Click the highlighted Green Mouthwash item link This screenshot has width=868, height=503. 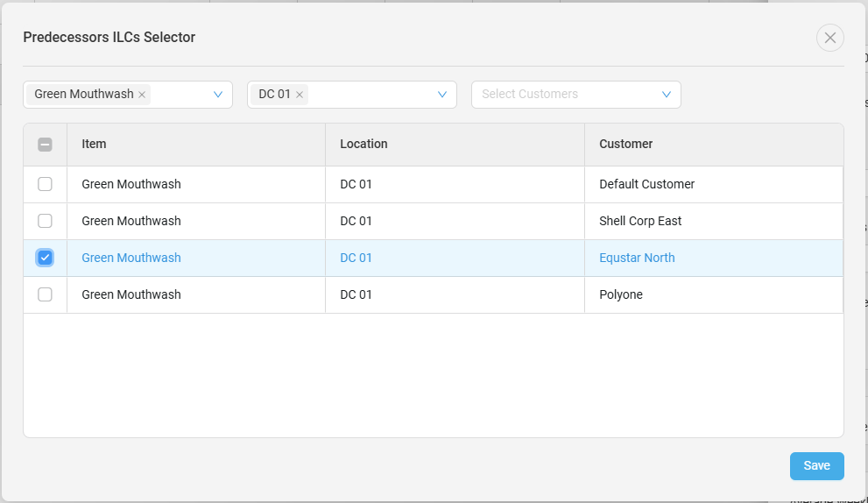(x=131, y=258)
